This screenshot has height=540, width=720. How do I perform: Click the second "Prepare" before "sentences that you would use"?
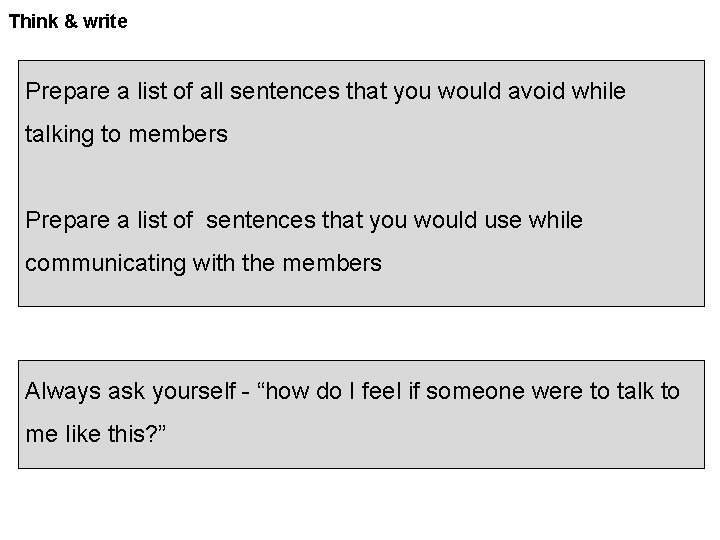[x=66, y=220]
